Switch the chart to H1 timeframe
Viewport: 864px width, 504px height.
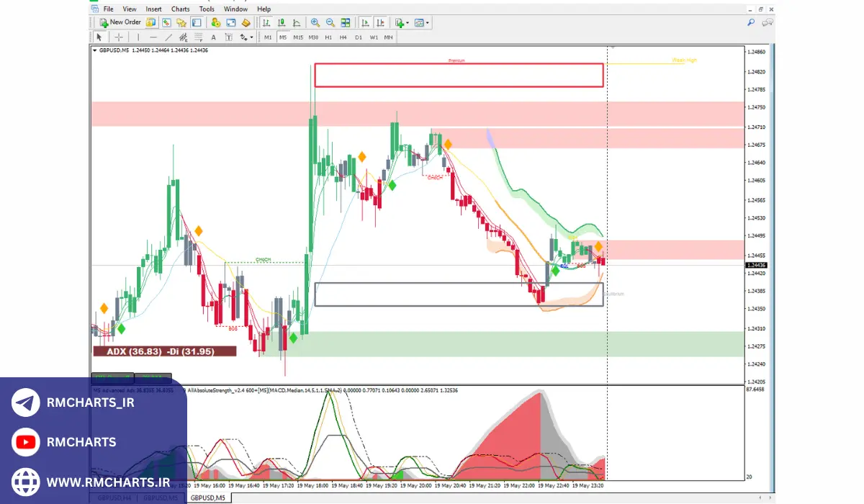[328, 37]
